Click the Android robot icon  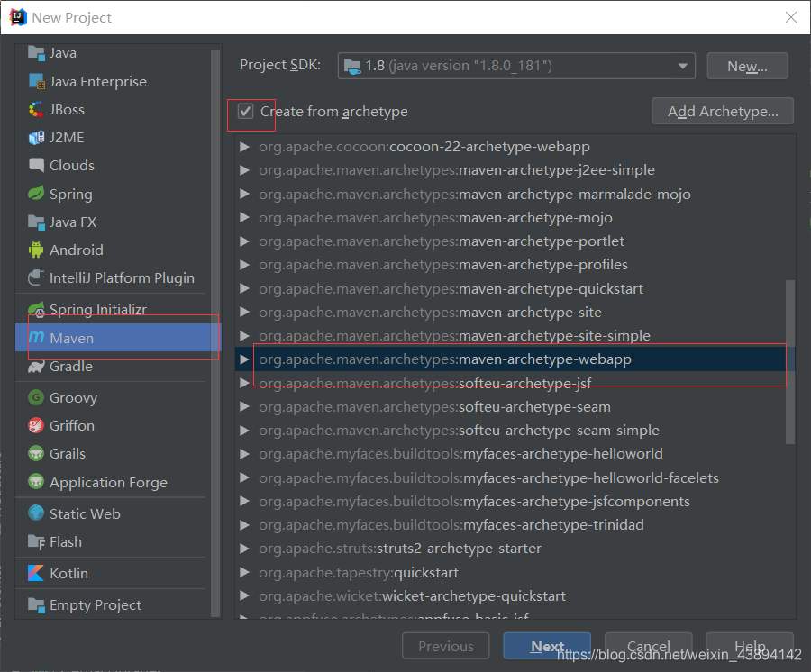(x=36, y=250)
